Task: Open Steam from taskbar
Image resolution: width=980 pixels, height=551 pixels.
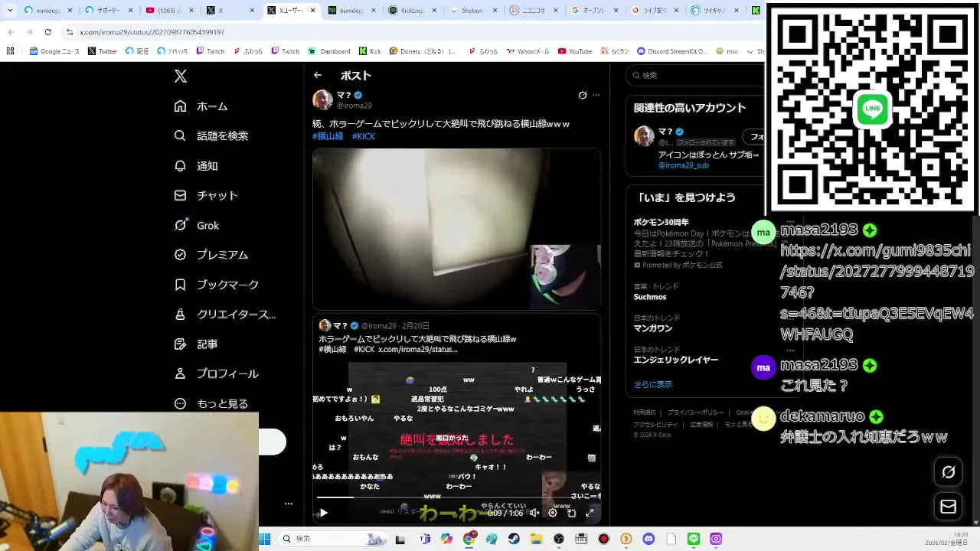Action: [x=514, y=539]
